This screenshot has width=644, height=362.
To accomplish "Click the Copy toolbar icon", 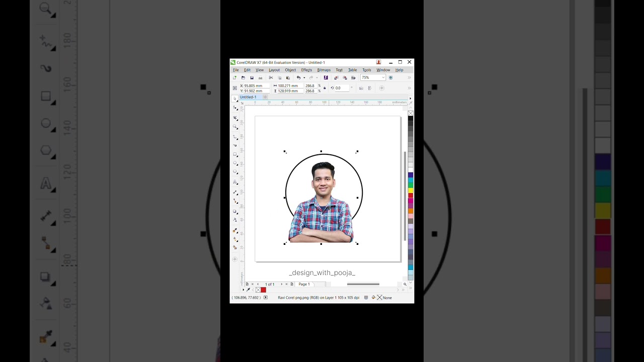I will pyautogui.click(x=279, y=78).
